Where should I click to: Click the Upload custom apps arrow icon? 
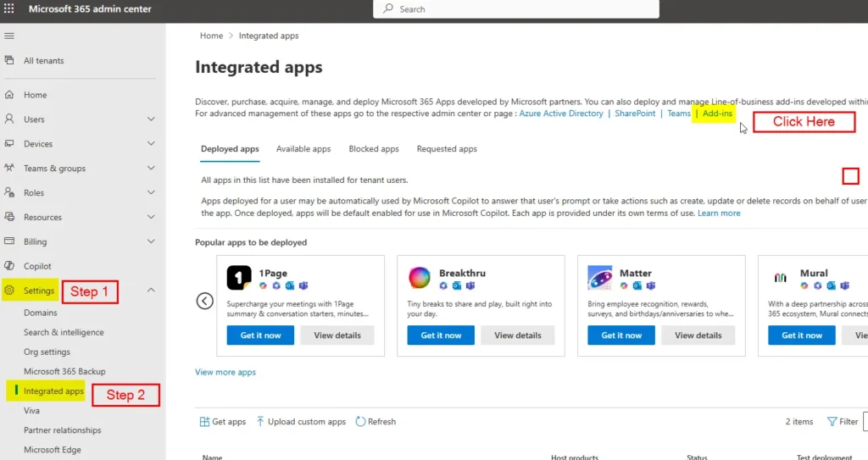click(260, 422)
